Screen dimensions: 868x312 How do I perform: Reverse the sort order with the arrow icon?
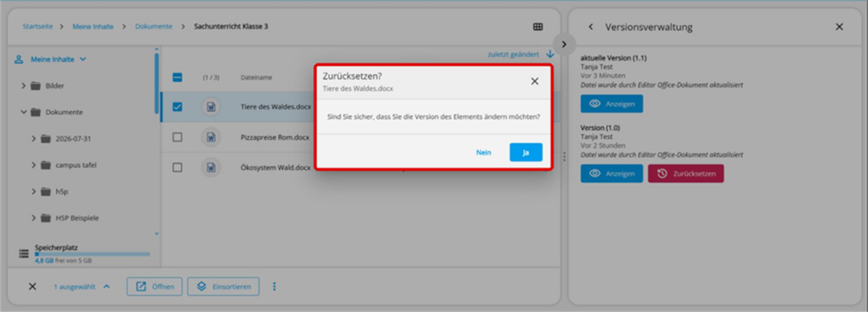(549, 54)
